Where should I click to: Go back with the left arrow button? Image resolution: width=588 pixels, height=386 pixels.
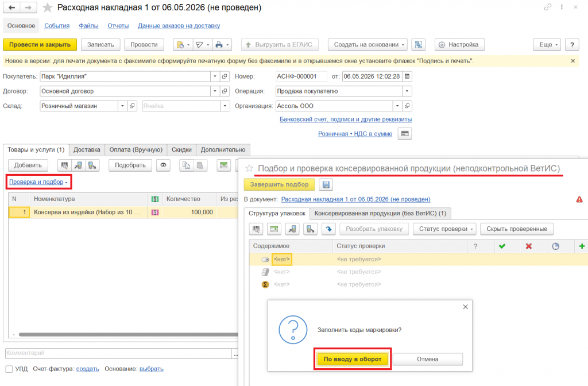(x=11, y=7)
